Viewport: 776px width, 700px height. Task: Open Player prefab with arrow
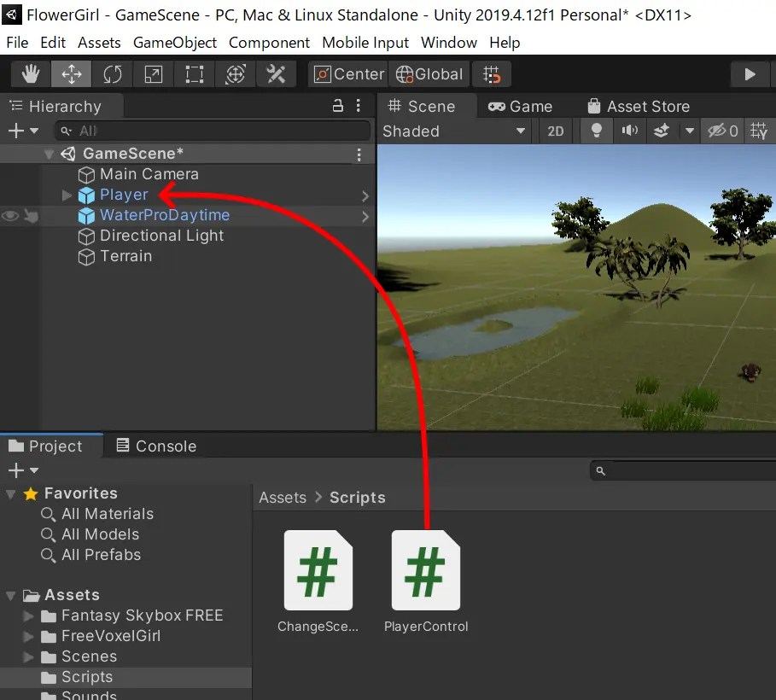(x=365, y=196)
